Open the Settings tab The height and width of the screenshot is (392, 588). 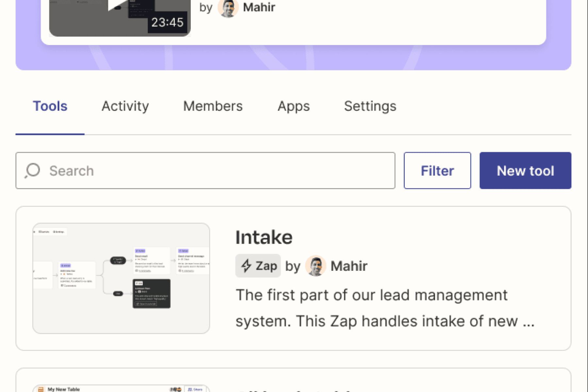[370, 106]
